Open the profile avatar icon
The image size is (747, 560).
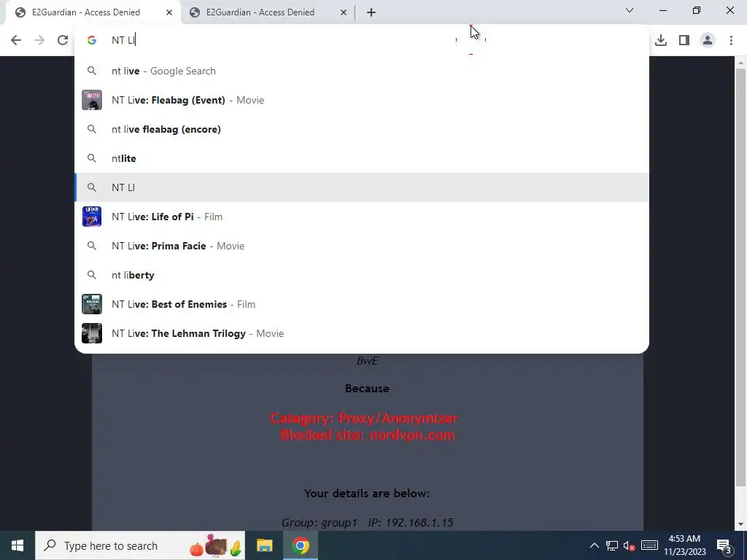708,40
